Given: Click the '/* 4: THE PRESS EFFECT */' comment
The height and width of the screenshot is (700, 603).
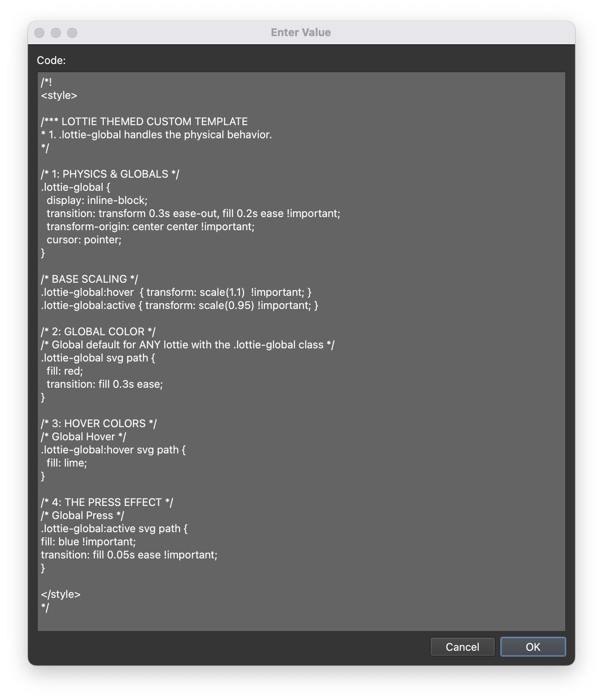Looking at the screenshot, I should point(107,502).
